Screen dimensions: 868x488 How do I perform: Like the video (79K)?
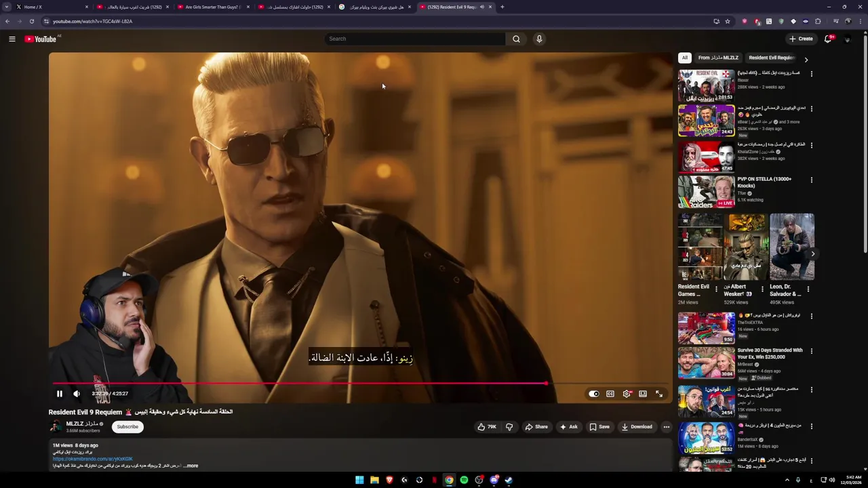pyautogui.click(x=487, y=427)
